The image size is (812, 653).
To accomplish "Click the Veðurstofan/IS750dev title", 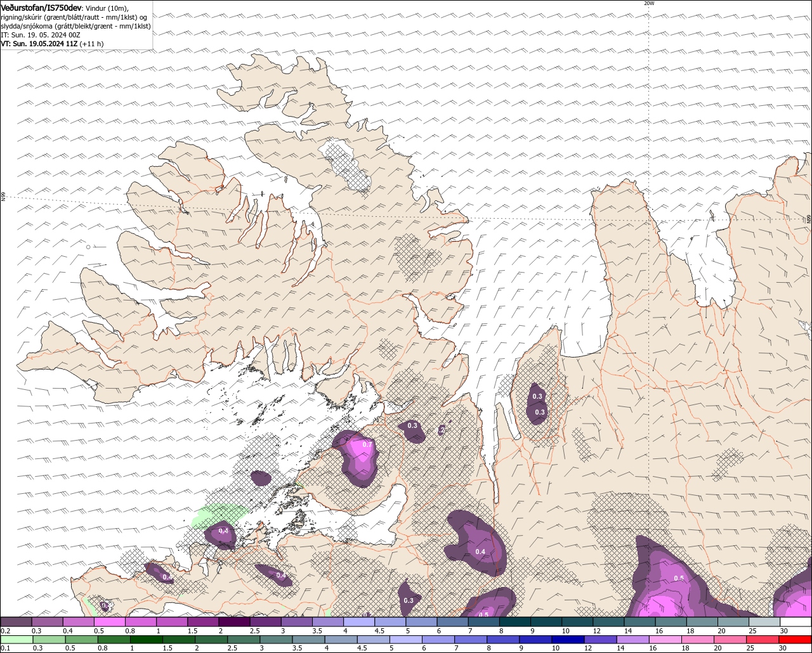I will [x=41, y=7].
